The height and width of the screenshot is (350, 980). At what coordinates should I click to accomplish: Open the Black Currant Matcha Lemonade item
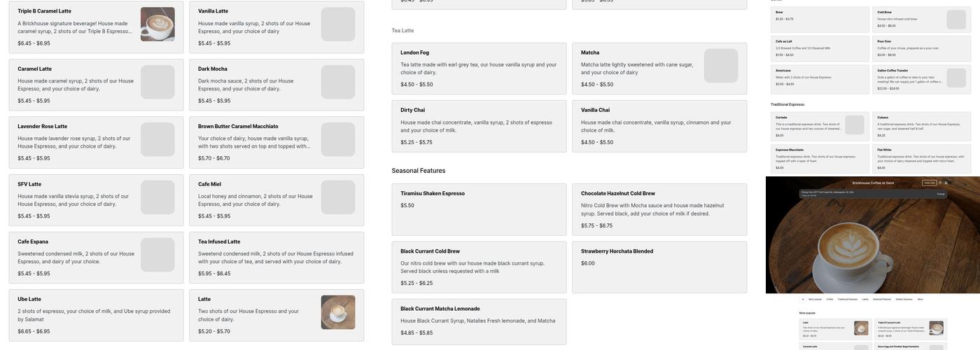point(479,322)
